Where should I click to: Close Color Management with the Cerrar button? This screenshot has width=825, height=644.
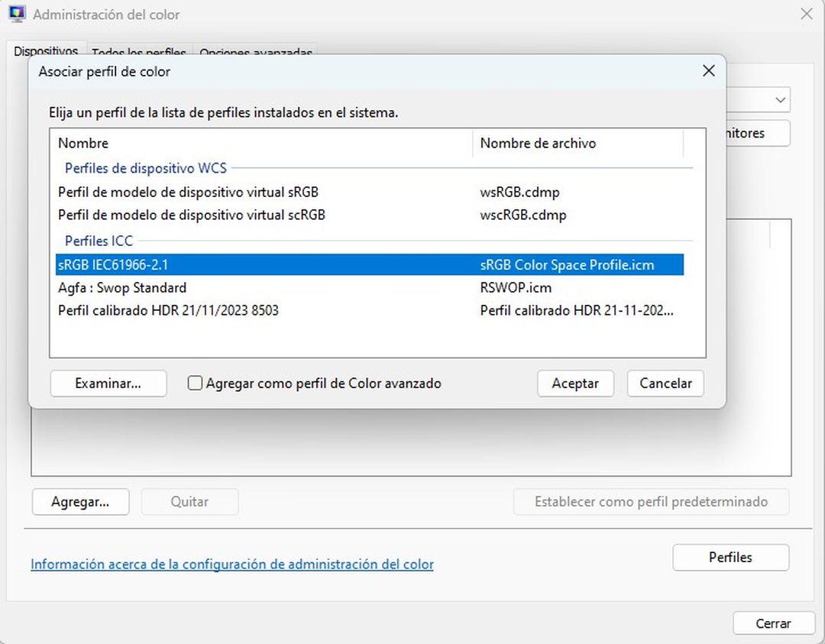click(773, 623)
